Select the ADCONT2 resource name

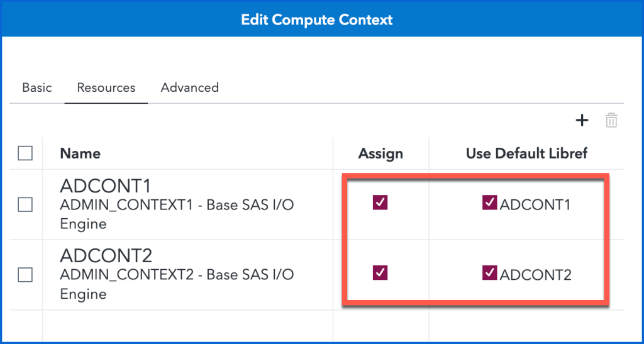106,257
